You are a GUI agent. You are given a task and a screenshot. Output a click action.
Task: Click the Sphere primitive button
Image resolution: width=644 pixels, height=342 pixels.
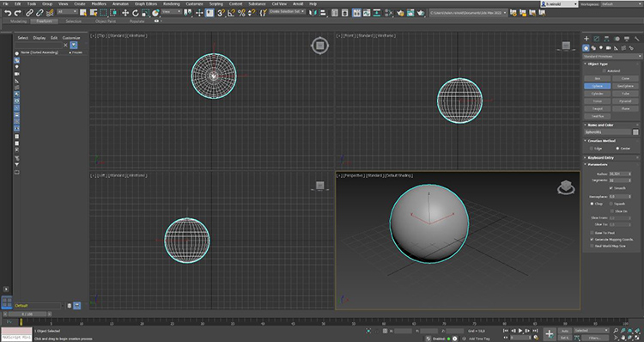[x=598, y=86]
